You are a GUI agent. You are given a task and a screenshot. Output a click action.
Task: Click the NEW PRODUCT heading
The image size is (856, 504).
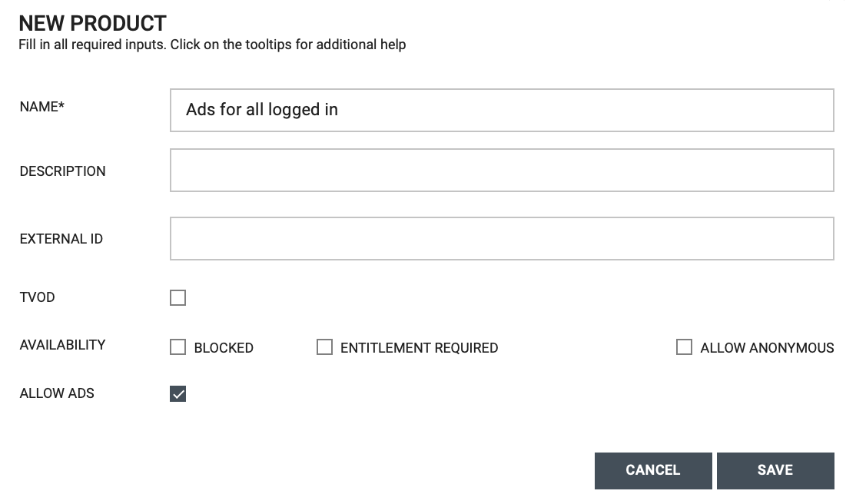[x=92, y=24]
